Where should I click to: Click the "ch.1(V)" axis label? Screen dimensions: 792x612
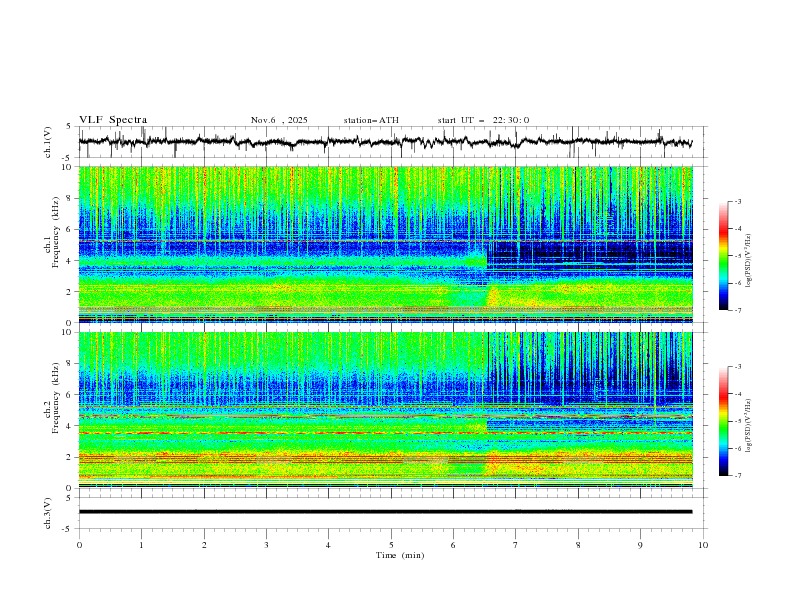click(48, 142)
